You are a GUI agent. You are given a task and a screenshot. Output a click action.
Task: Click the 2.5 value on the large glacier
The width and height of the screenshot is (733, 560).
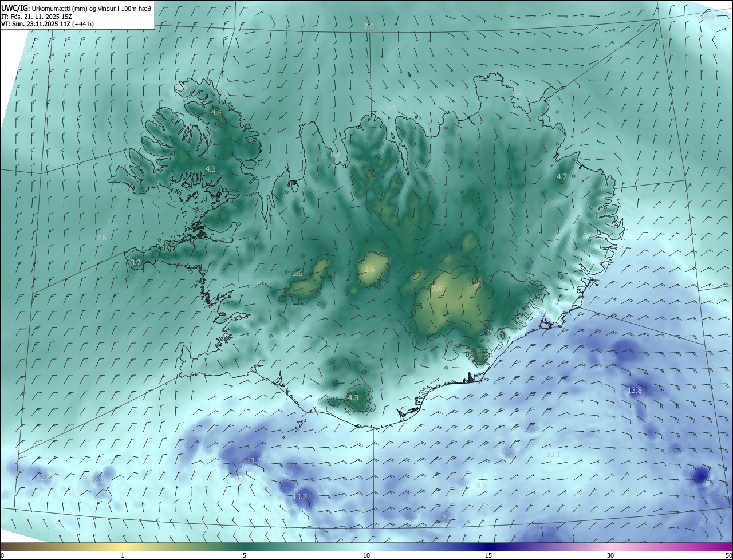click(x=437, y=290)
